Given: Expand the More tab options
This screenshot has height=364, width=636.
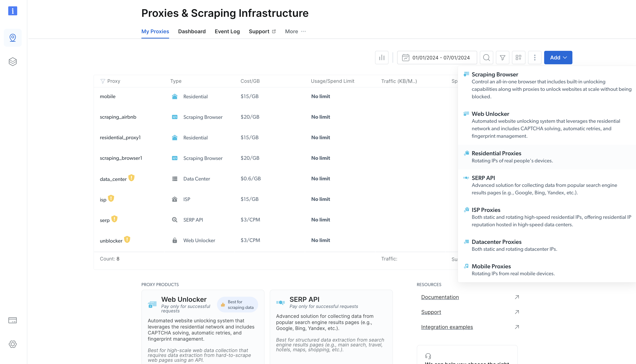Looking at the screenshot, I should point(295,32).
